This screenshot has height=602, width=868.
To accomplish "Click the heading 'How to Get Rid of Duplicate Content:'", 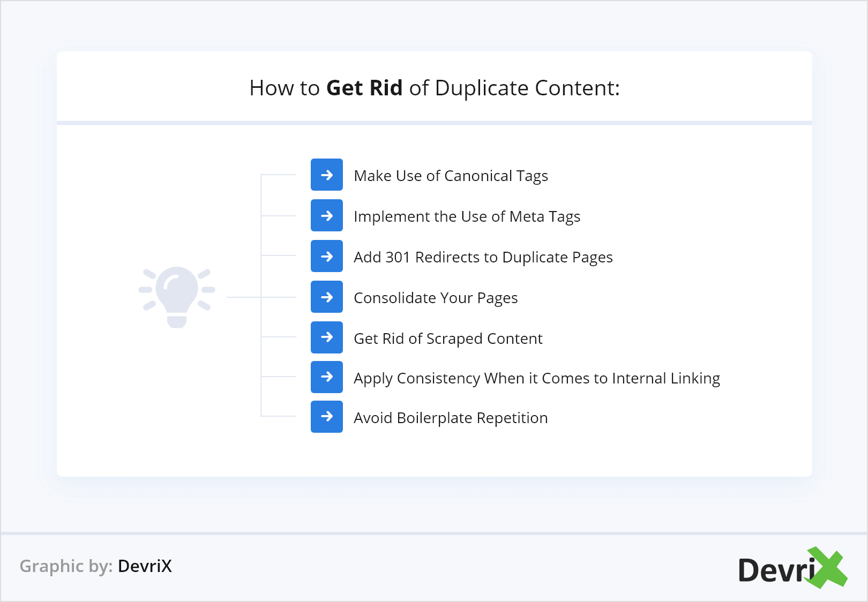I will click(435, 88).
